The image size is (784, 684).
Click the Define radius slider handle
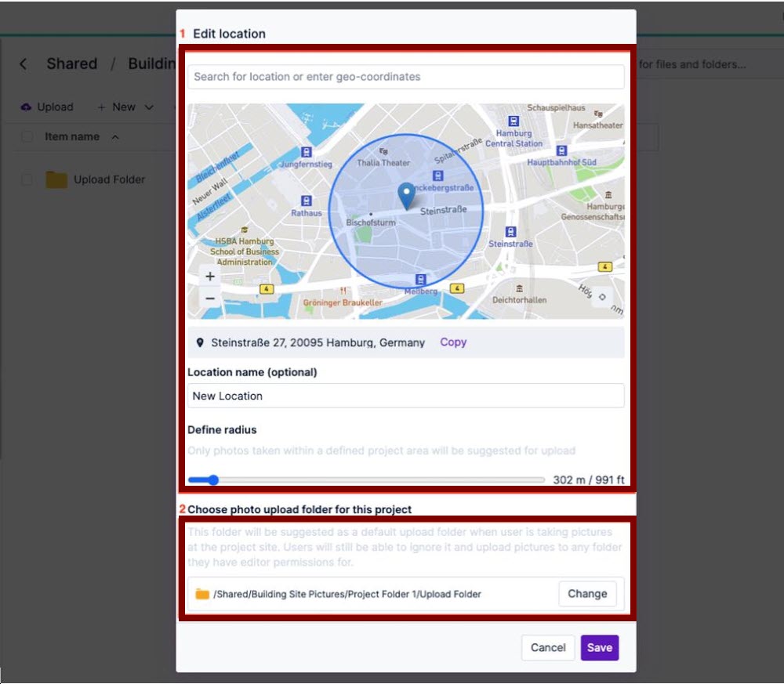click(212, 480)
